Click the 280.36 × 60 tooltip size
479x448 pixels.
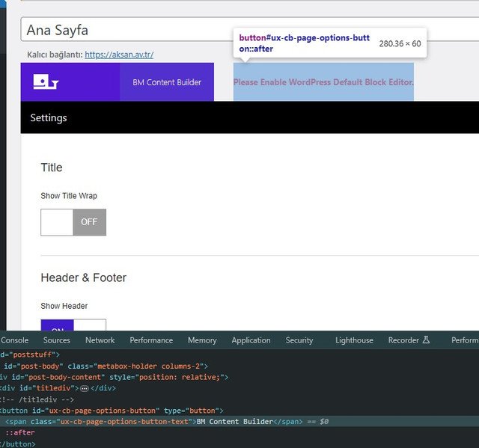pyautogui.click(x=400, y=43)
